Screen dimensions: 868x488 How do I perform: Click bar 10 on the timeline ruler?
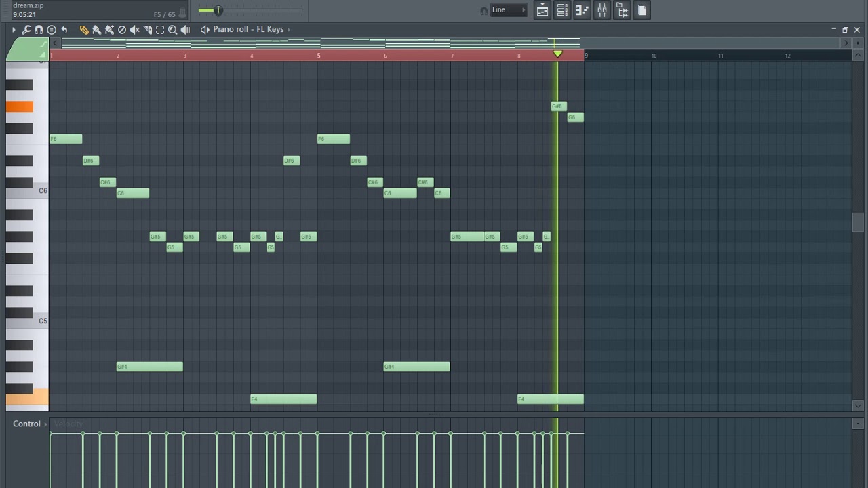(654, 56)
